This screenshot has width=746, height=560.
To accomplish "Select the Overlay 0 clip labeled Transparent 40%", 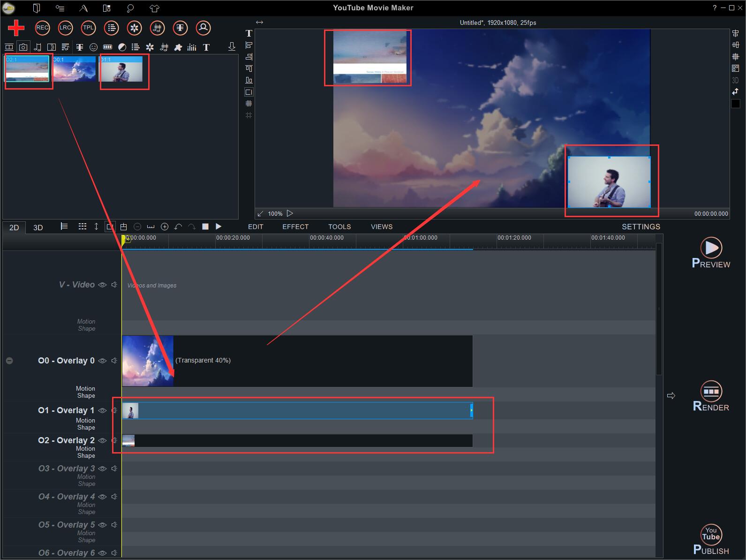I will pos(297,361).
